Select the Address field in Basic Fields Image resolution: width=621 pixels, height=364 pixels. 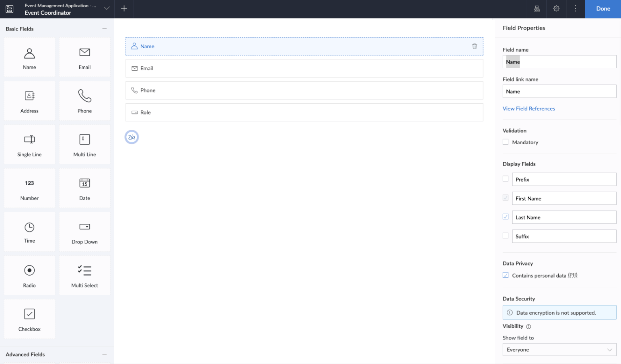[x=29, y=100]
